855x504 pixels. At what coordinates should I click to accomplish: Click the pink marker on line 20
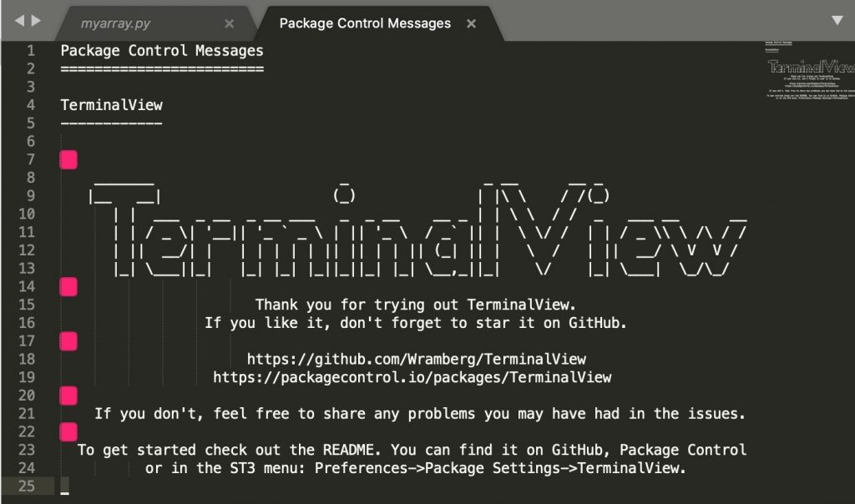coord(68,396)
